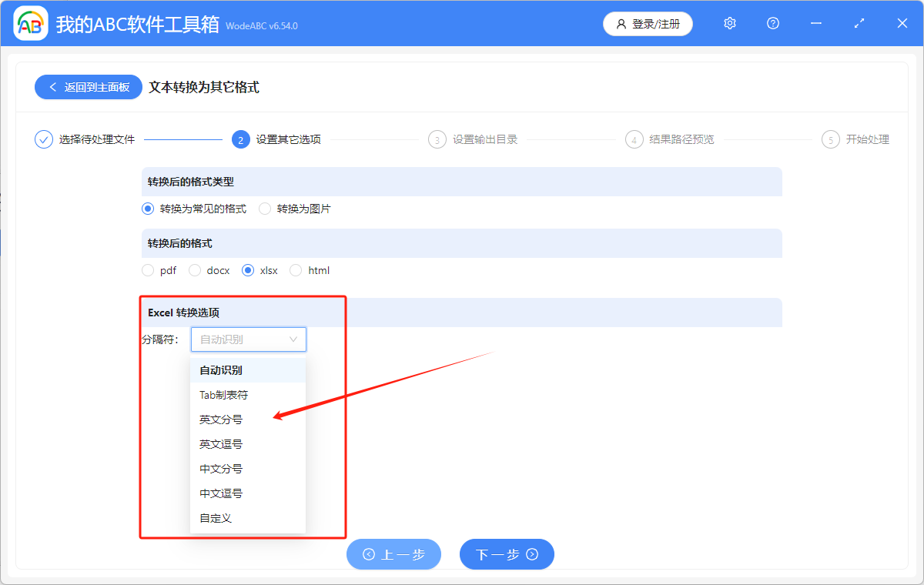Click the 下一步 button
Screen dimensions: 924x585
[507, 554]
